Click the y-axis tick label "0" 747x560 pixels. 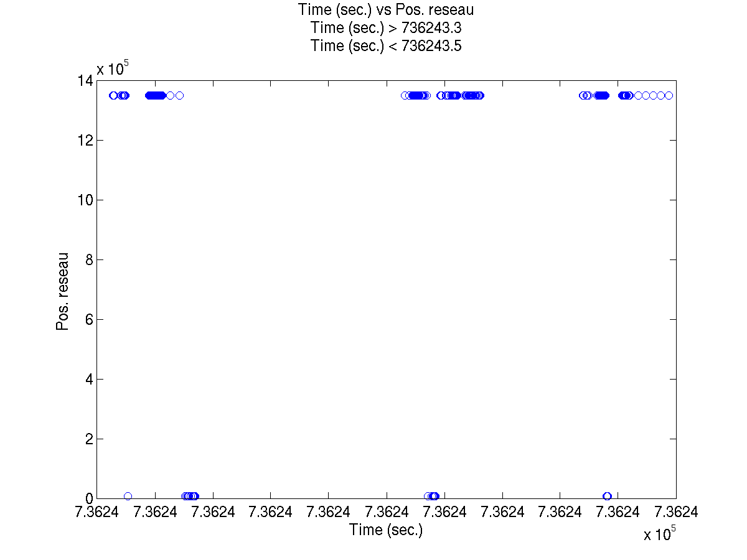coord(89,499)
